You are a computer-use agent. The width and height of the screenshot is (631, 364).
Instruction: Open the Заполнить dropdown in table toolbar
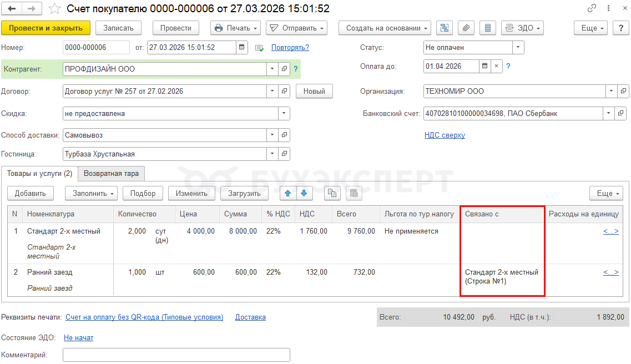tap(91, 193)
